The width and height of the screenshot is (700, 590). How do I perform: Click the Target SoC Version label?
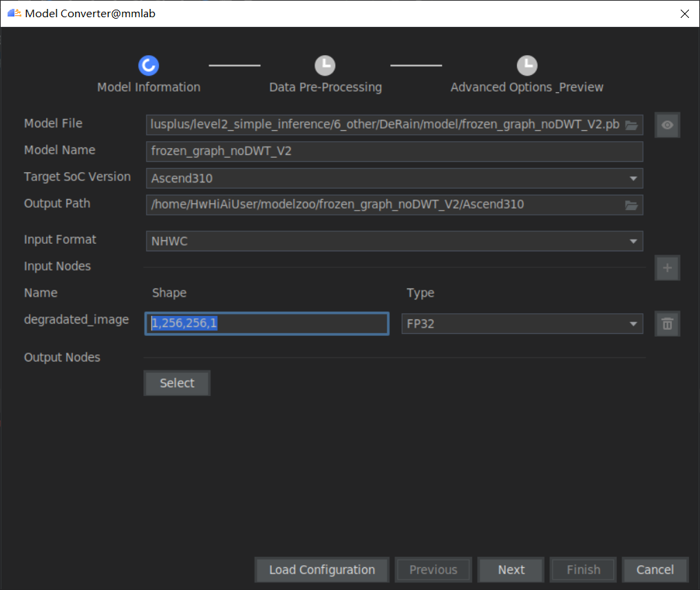(77, 177)
